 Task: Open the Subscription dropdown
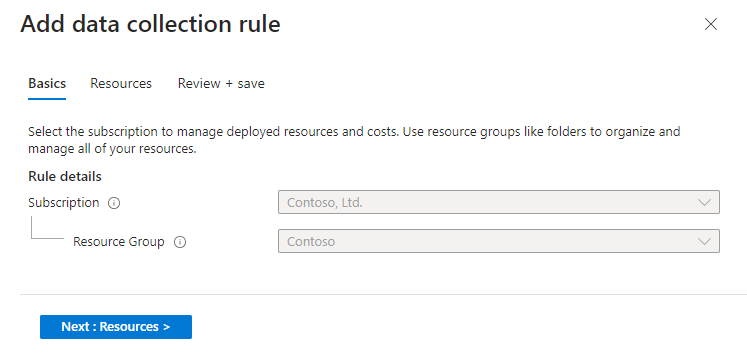tap(499, 202)
